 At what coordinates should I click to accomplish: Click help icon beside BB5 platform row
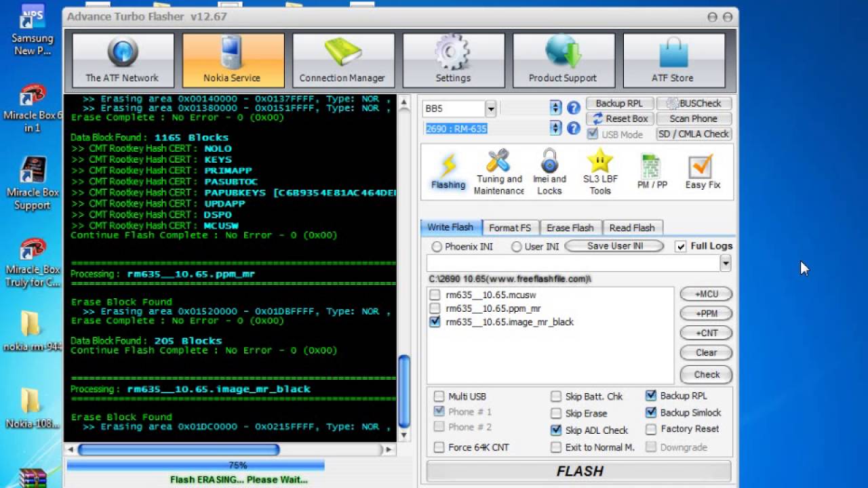pyautogui.click(x=574, y=108)
